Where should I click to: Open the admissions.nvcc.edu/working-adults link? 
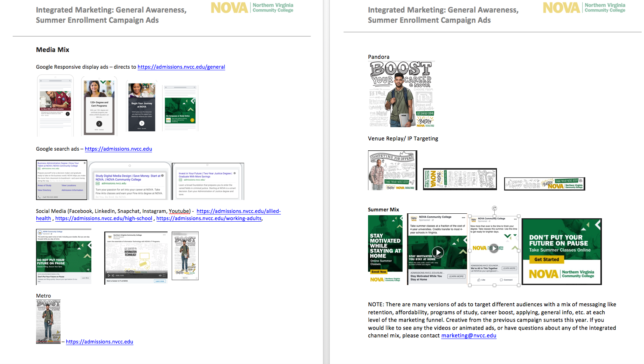[209, 218]
